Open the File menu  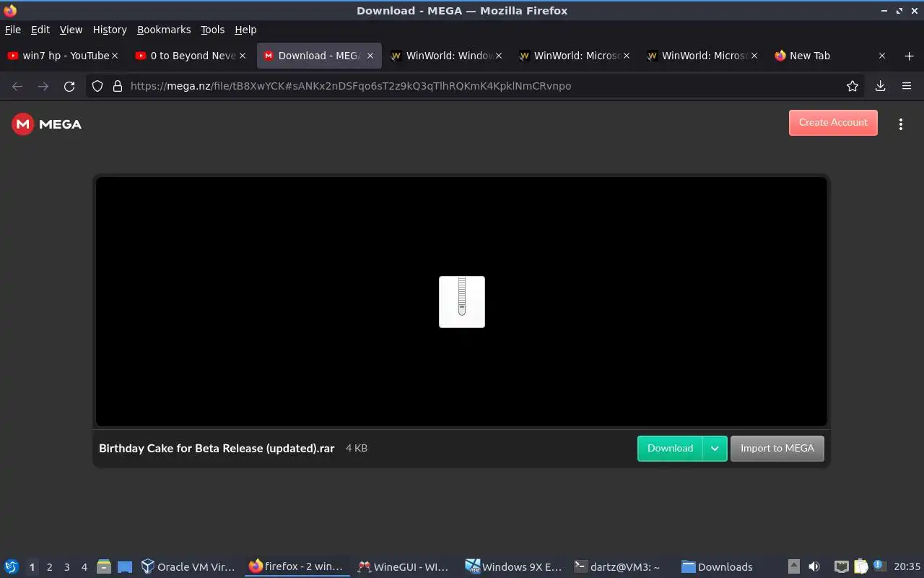[13, 30]
